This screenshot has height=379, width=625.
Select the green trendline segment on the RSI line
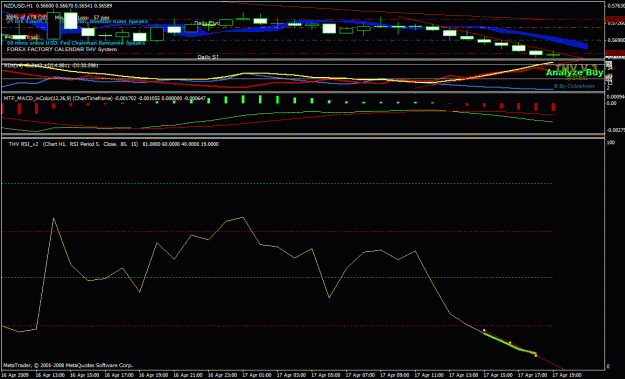pos(510,343)
